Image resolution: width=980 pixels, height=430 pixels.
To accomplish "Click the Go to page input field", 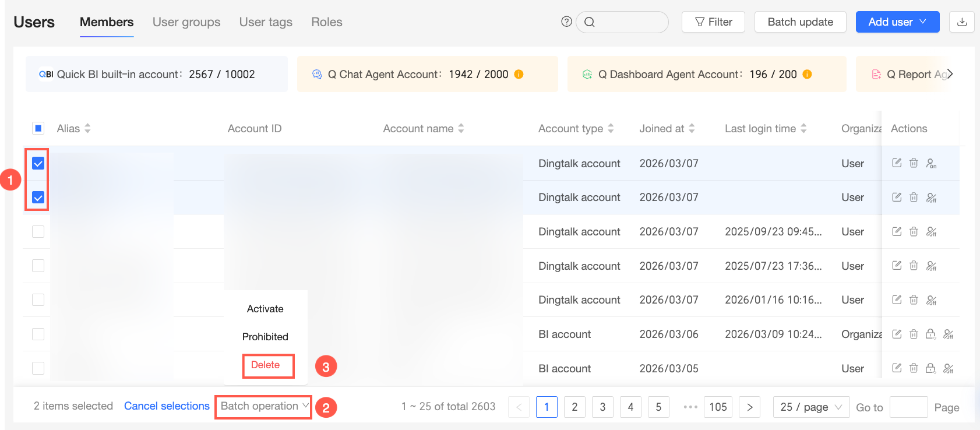I will (x=908, y=407).
